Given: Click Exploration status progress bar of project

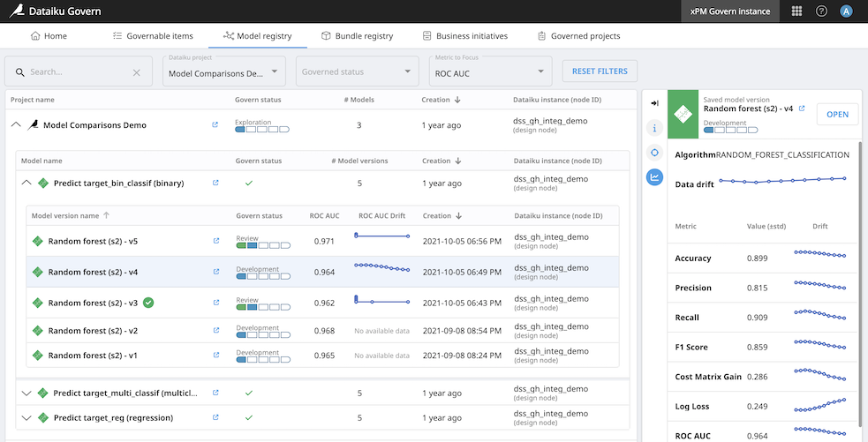Looking at the screenshot, I should click(262, 130).
